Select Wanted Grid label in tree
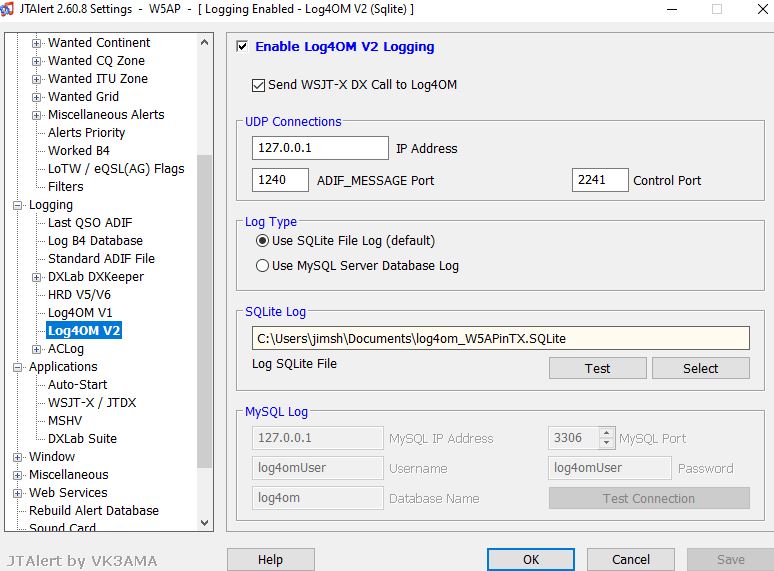Screen dimensions: 774x571 point(83,97)
